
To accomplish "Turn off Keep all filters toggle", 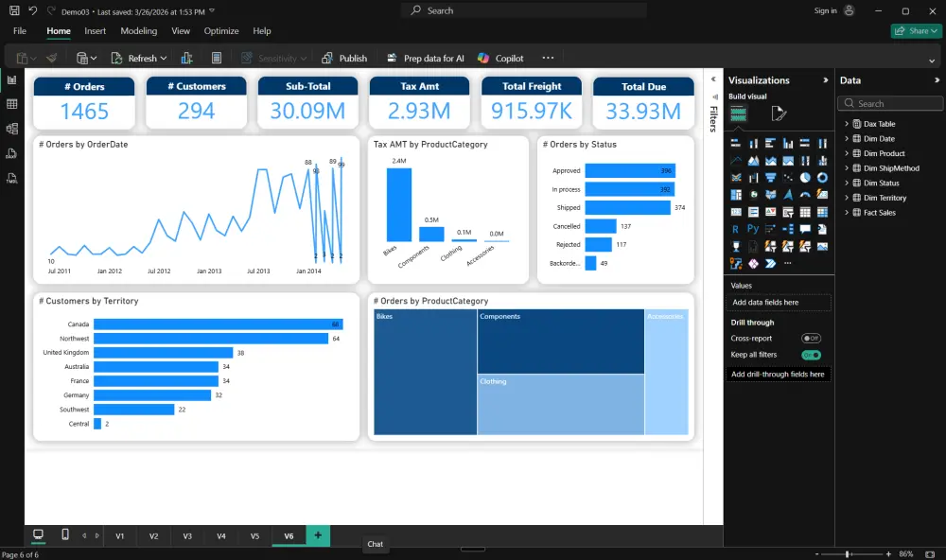I will tap(811, 355).
